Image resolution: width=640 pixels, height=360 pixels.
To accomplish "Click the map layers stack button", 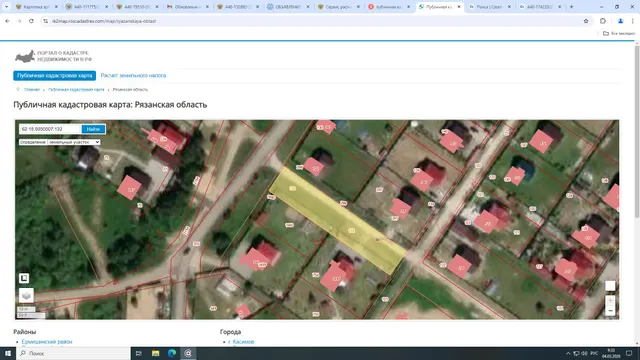I will [x=26, y=295].
